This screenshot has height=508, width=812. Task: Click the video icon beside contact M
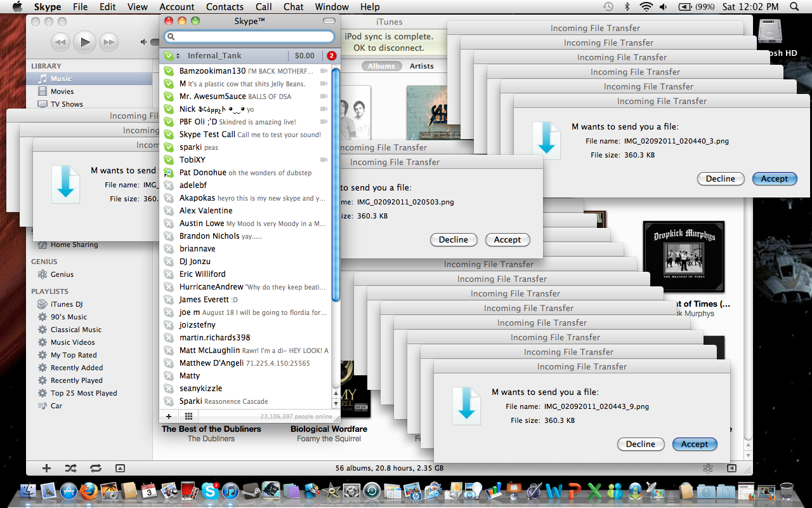pyautogui.click(x=324, y=84)
